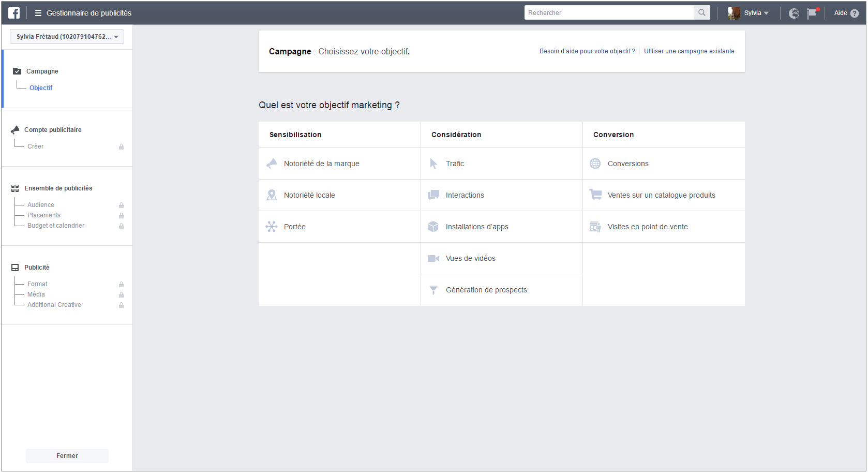Click the Interactions chat icon
The height and width of the screenshot is (473, 868).
point(433,195)
